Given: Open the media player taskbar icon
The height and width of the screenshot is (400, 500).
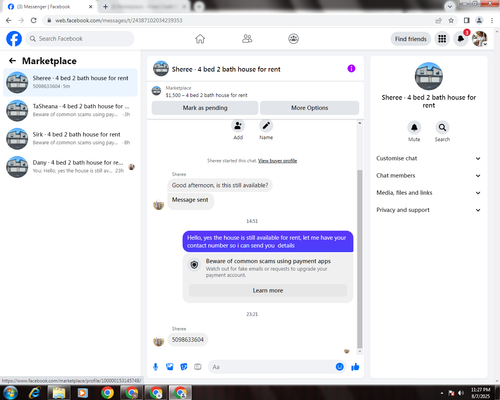Looking at the screenshot, I should click(82, 393).
